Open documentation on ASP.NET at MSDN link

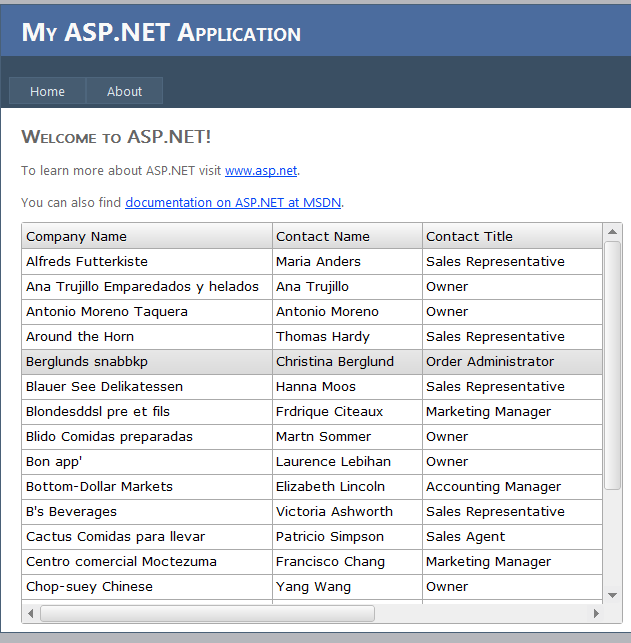(233, 202)
